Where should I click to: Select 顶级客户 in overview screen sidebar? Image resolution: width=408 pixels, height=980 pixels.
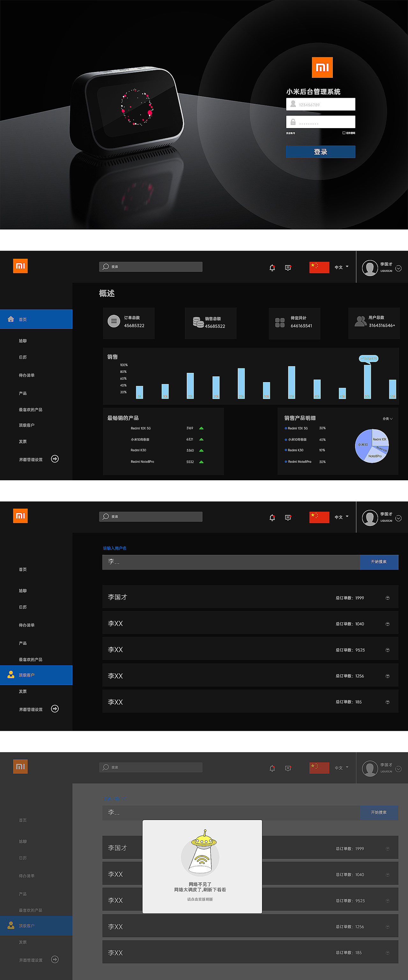click(27, 425)
